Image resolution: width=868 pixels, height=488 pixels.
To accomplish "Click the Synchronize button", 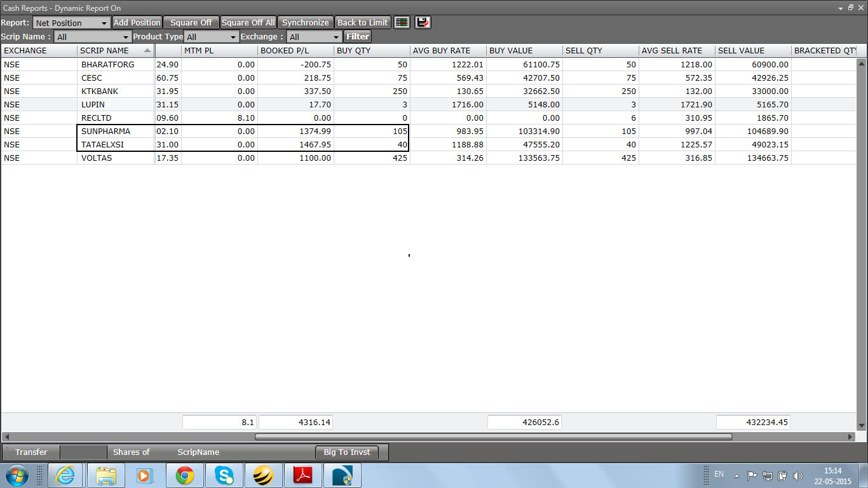I will point(306,22).
